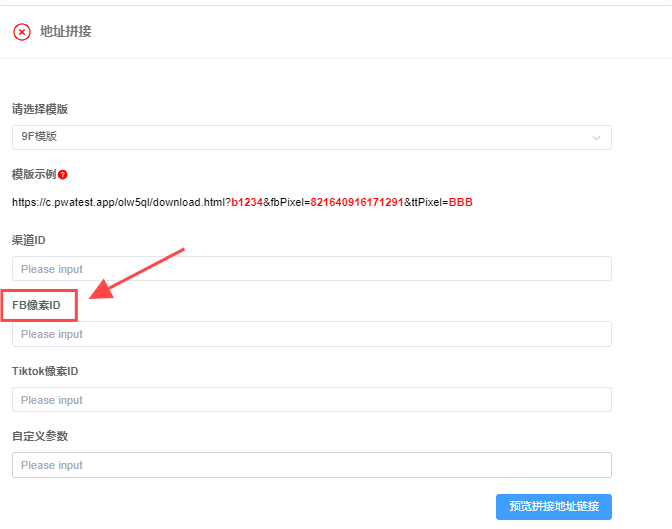Click the 地址拼接 header title
This screenshot has height=529, width=672.
[x=65, y=32]
